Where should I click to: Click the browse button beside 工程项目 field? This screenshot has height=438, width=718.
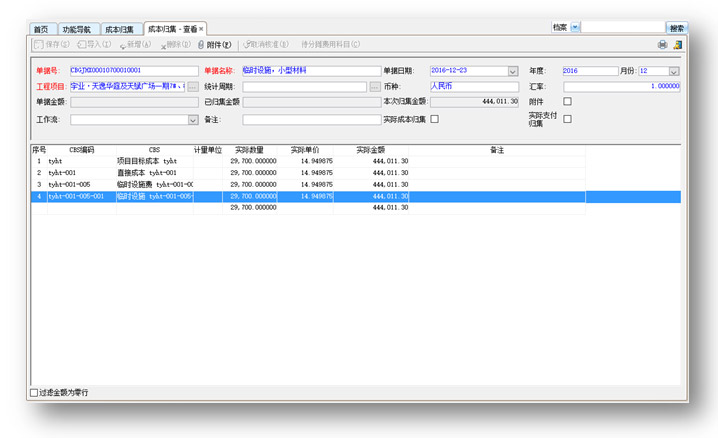(x=193, y=87)
